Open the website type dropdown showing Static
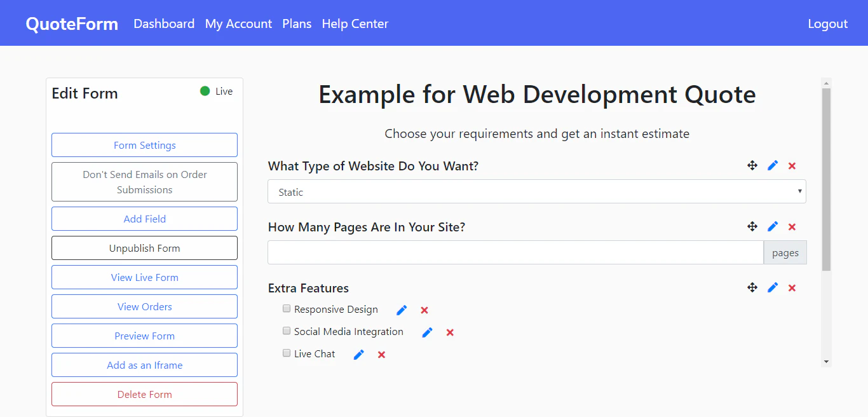 click(537, 191)
